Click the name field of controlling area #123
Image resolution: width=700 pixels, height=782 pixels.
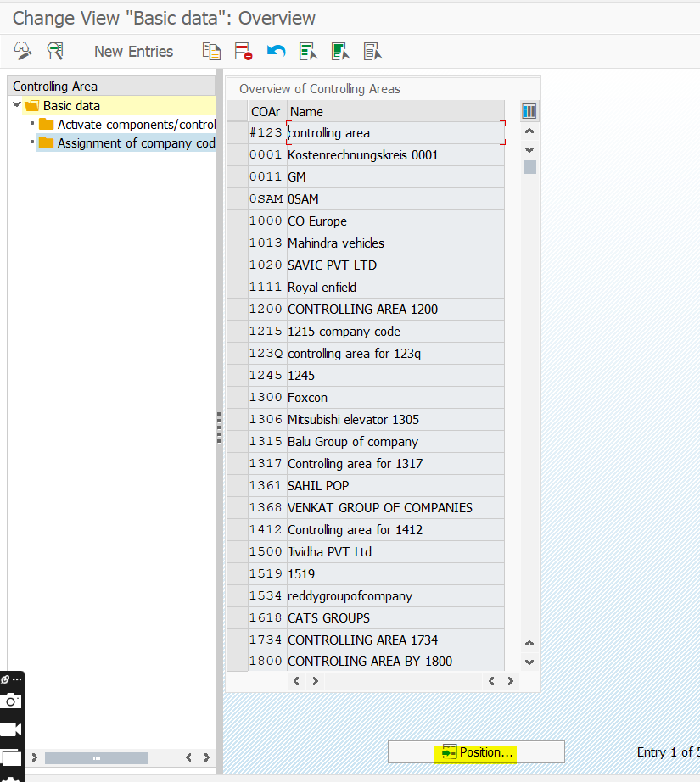(395, 133)
